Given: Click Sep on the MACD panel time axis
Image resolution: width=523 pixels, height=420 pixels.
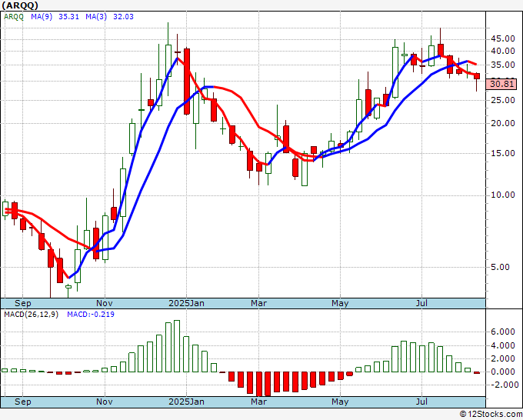Looking at the screenshot, I should click(22, 402).
